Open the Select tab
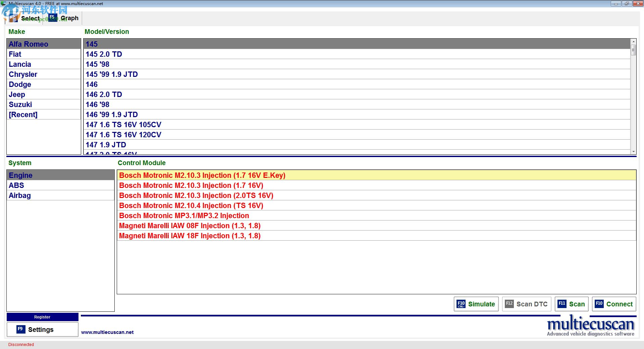Image resolution: width=644 pixels, height=349 pixels. pos(24,18)
